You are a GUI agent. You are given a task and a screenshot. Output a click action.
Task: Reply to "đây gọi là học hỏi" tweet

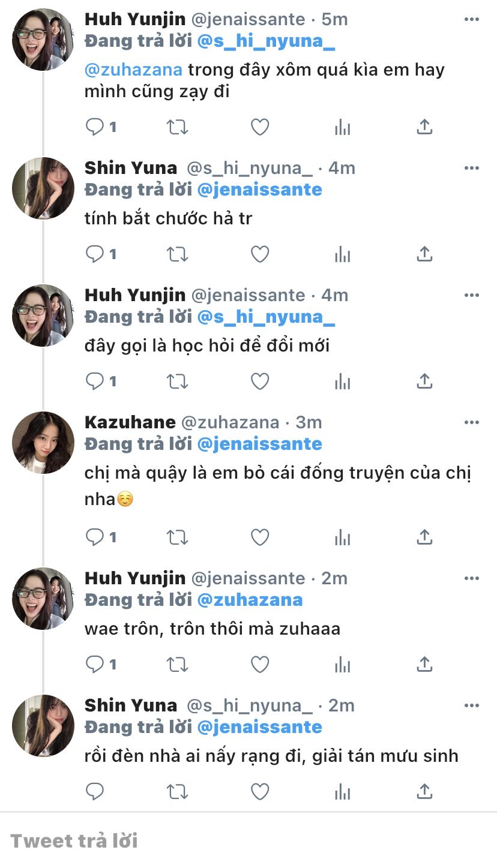tap(95, 382)
